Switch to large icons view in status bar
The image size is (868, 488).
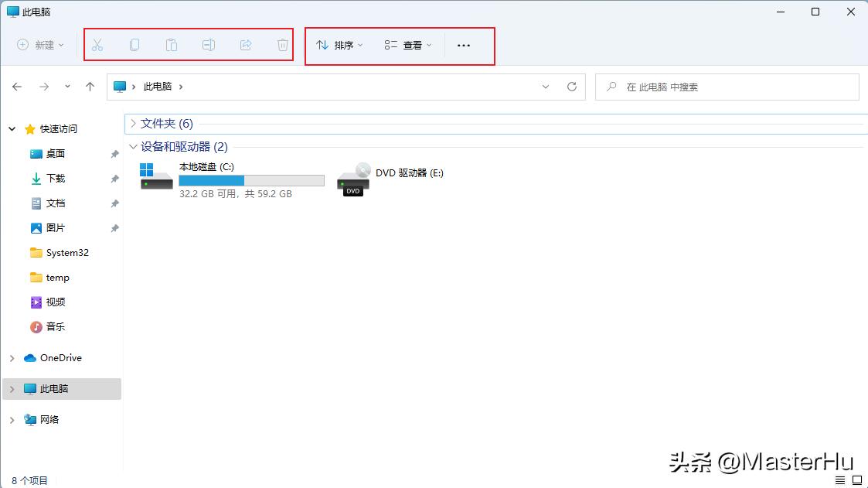point(857,480)
